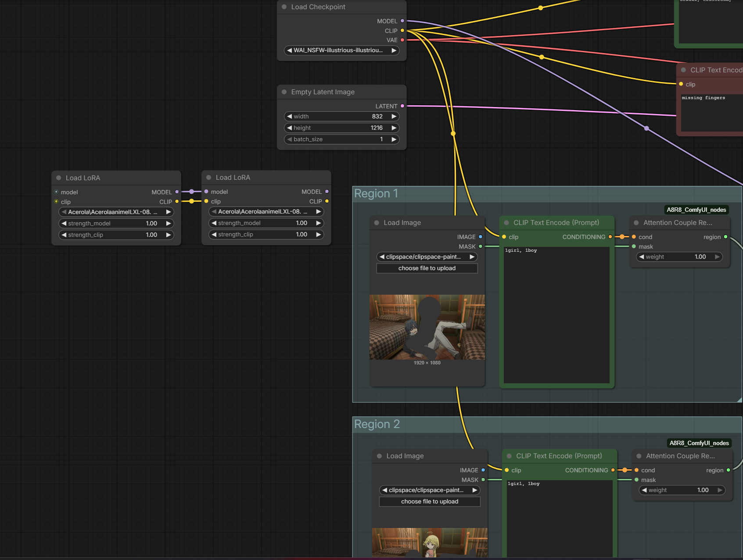The image size is (743, 560).
Task: Collapse Region 1's Attention Couple node dot
Action: pyautogui.click(x=636, y=223)
